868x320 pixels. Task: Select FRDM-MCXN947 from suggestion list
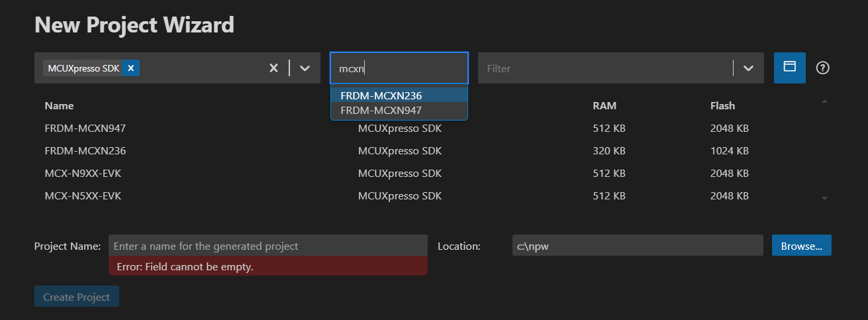[x=381, y=111]
